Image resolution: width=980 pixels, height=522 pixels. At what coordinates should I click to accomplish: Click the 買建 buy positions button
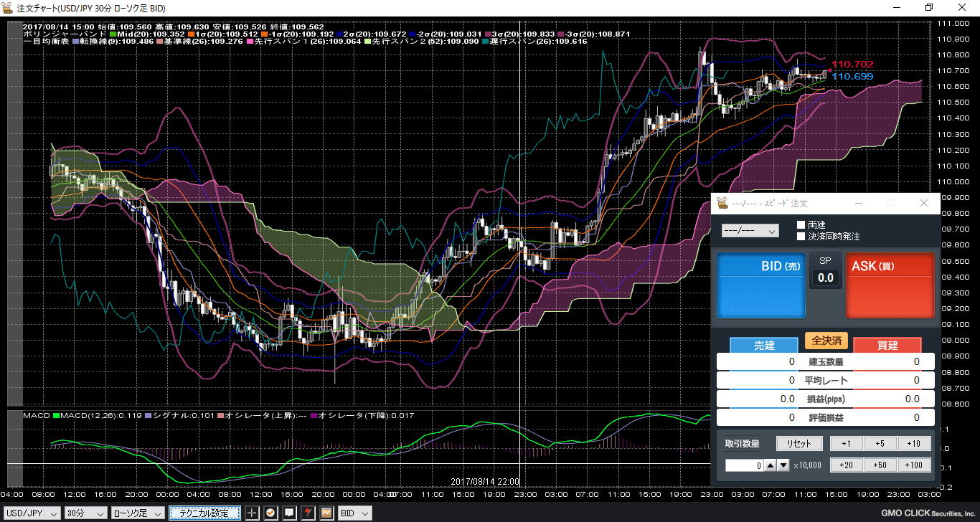[887, 345]
